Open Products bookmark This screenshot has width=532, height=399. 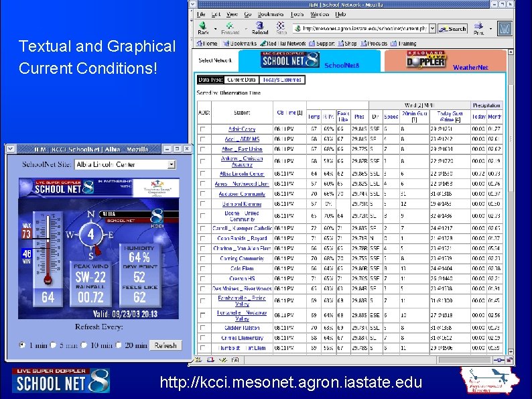pyautogui.click(x=374, y=44)
